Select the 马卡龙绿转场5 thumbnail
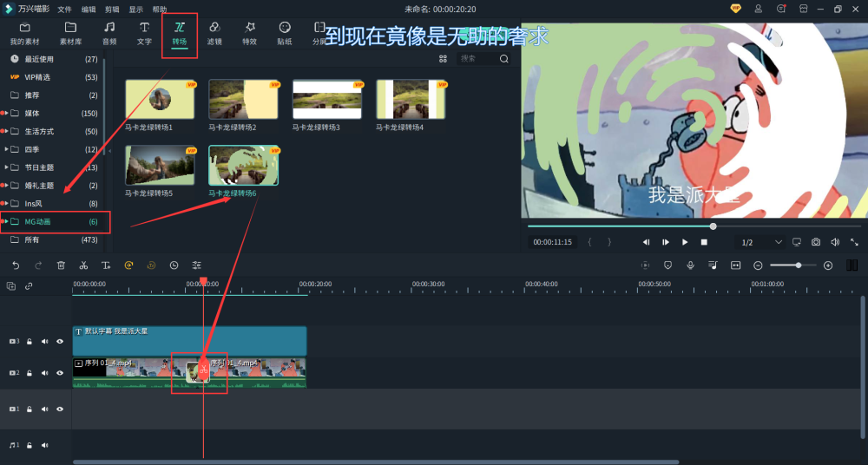The height and width of the screenshot is (465, 868). 160,165
